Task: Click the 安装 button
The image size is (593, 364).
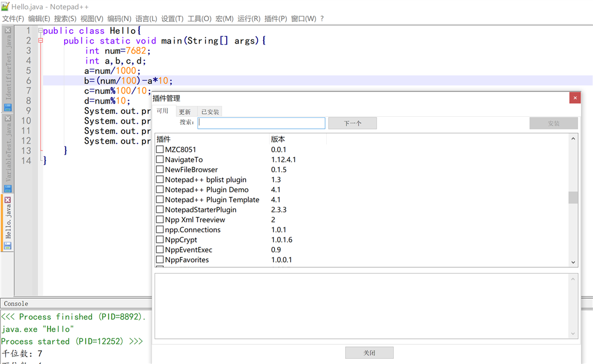Action: (x=554, y=123)
